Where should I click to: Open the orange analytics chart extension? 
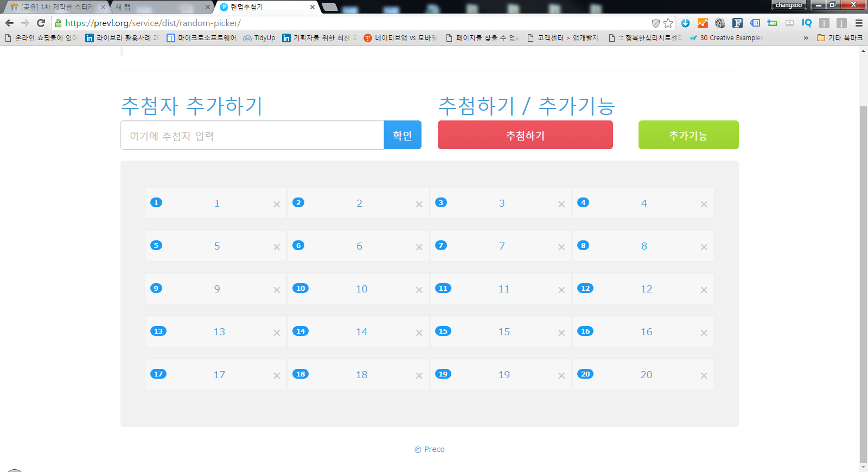(x=703, y=23)
